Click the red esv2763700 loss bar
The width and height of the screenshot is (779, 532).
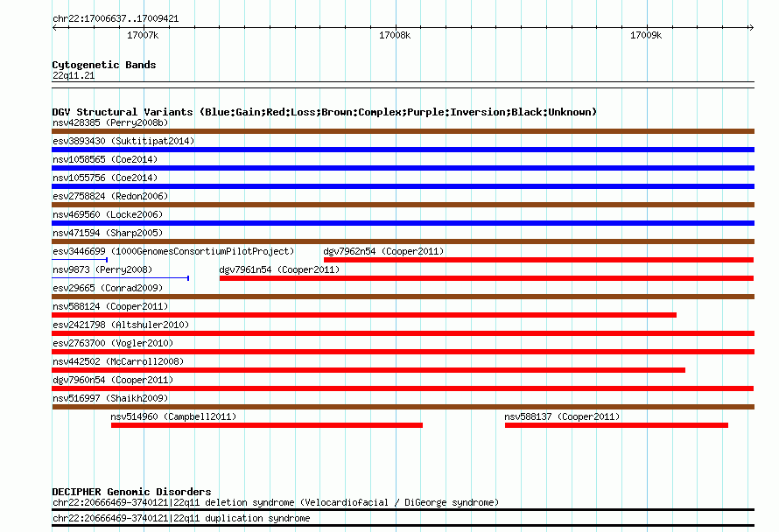click(403, 352)
